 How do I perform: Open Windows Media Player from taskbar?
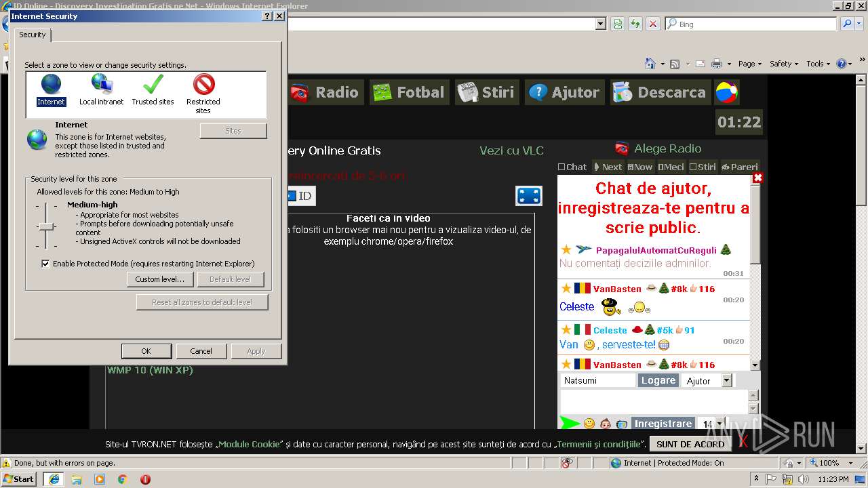click(100, 479)
